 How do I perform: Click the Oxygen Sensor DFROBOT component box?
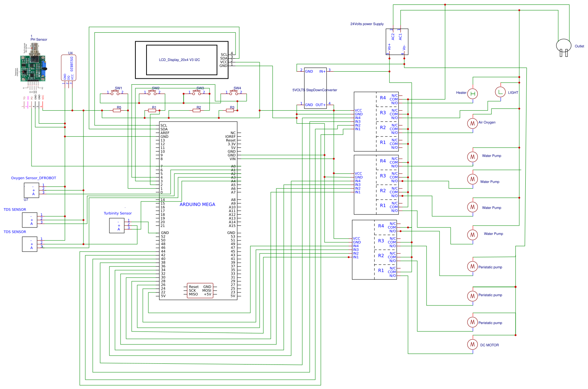[32, 190]
